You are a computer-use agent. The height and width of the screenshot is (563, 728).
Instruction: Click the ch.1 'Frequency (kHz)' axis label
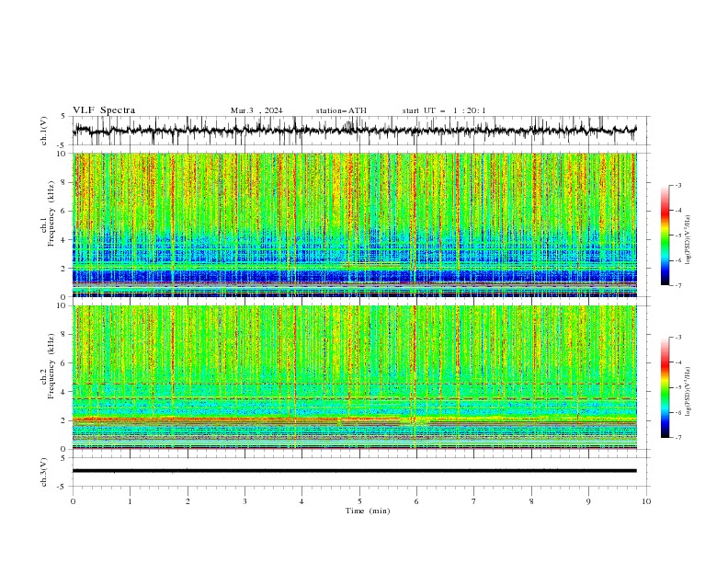tap(51, 213)
